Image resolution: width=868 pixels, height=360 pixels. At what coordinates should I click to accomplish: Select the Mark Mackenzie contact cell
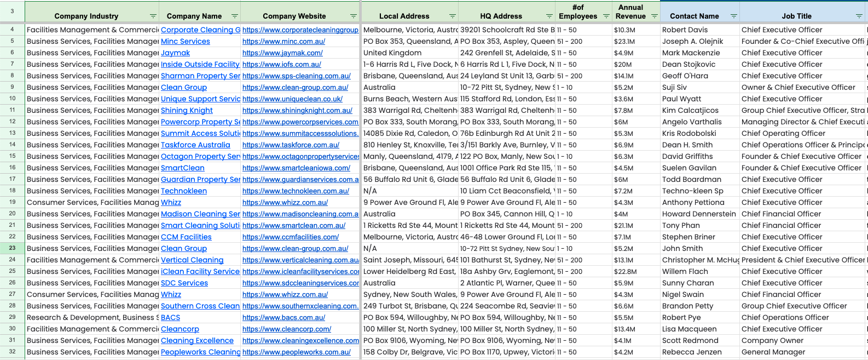click(x=700, y=53)
